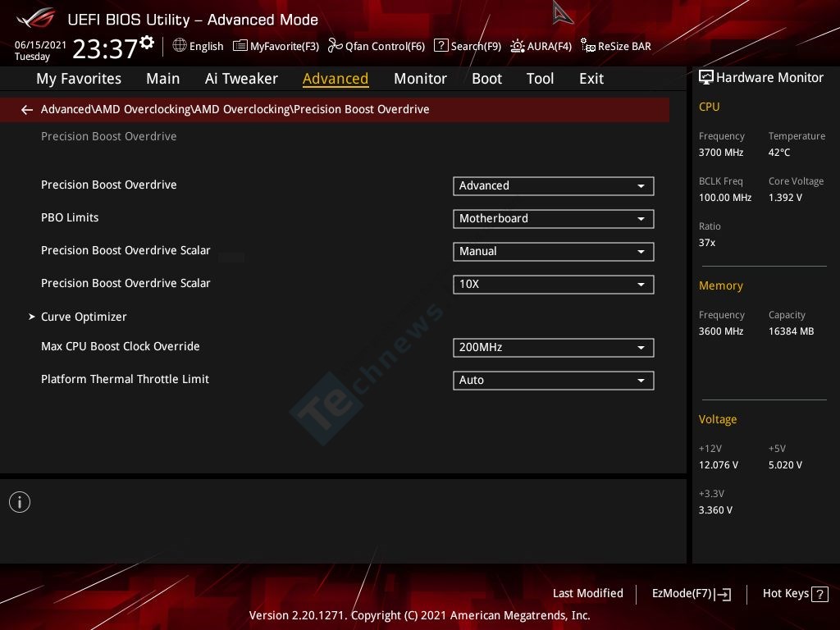Click the 23:37 clock display
The height and width of the screenshot is (630, 840).
tap(105, 48)
